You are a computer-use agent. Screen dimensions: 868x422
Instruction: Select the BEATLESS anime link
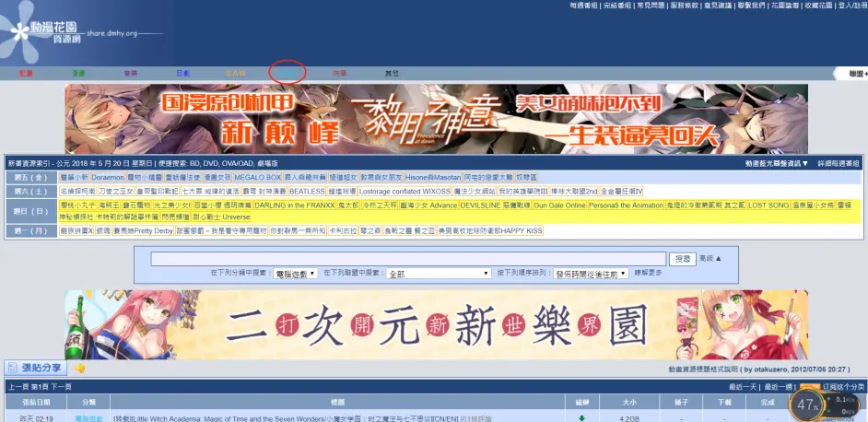[307, 191]
